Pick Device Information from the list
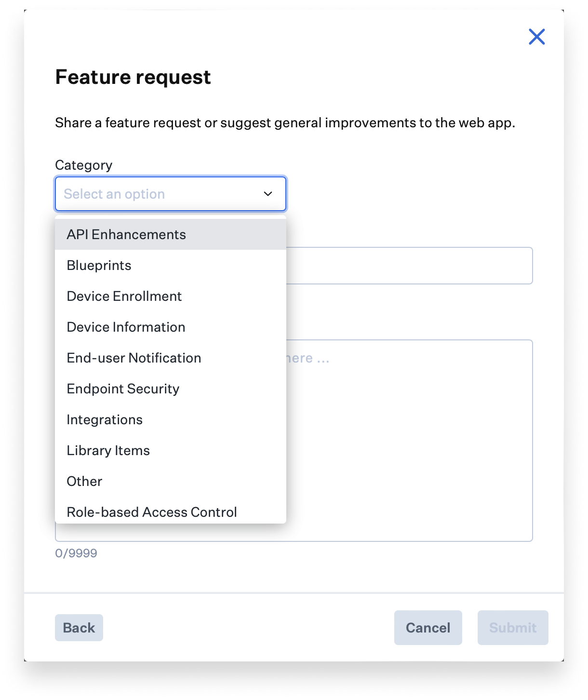588x700 pixels. pyautogui.click(x=126, y=327)
